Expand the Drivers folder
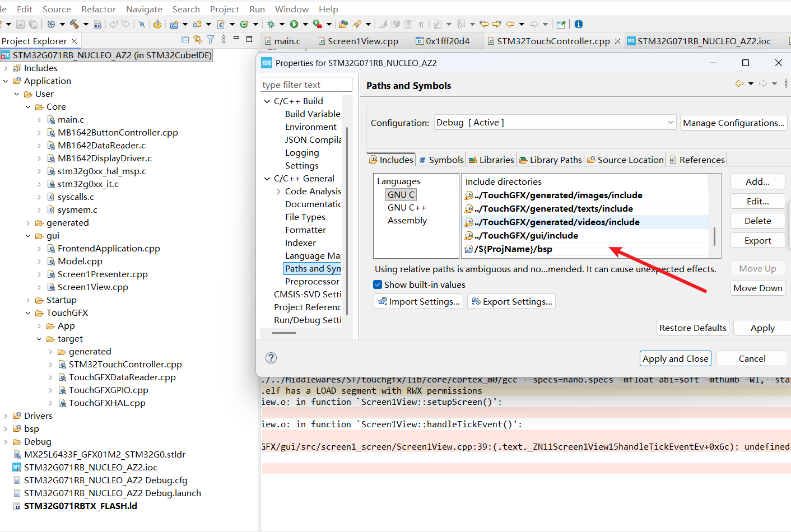791x532 pixels. pos(6,416)
